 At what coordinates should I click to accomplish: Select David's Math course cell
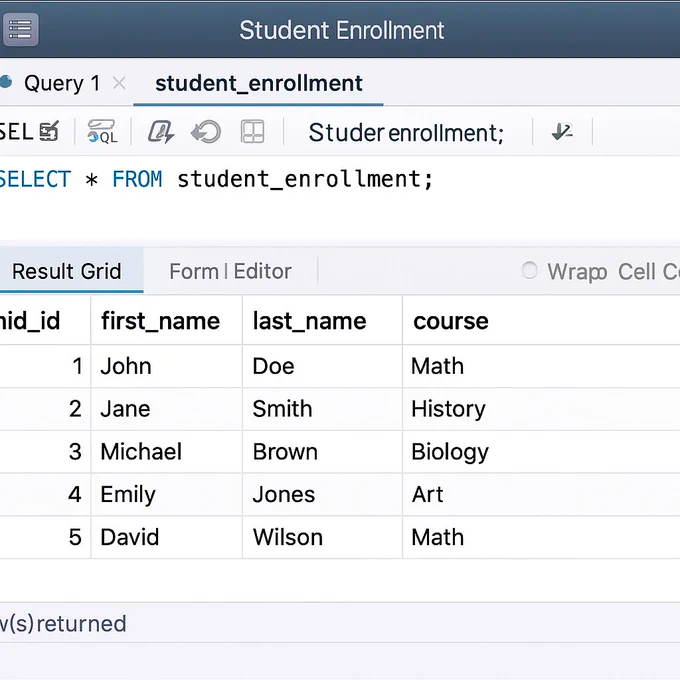click(541, 537)
